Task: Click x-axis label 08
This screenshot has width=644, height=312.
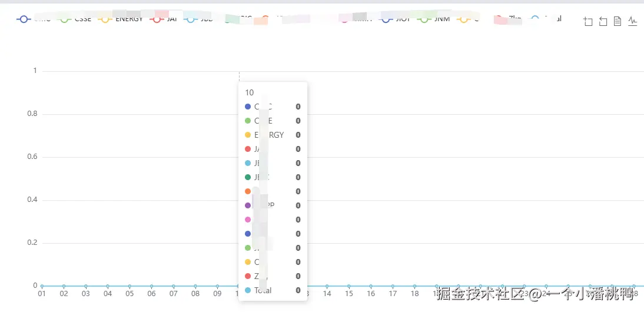Action: pyautogui.click(x=195, y=294)
